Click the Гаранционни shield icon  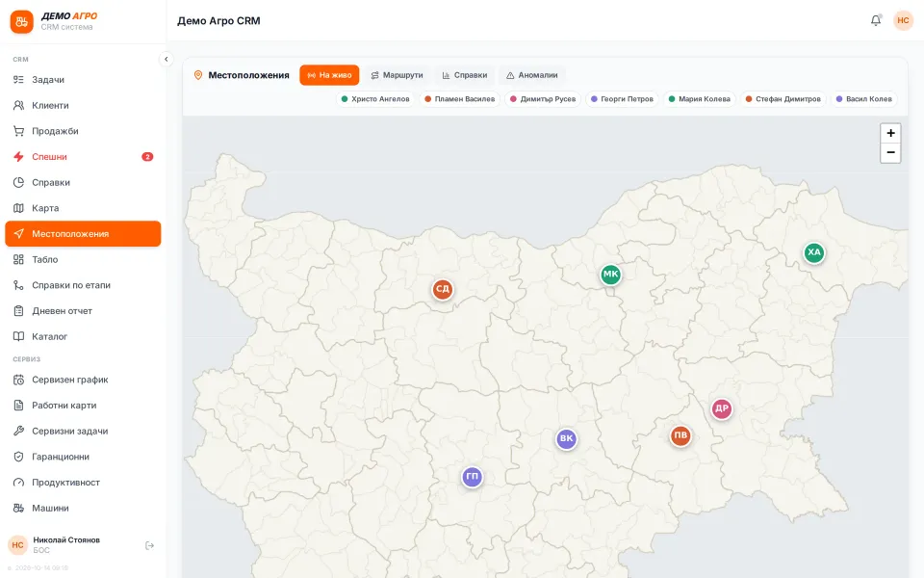[x=19, y=457]
